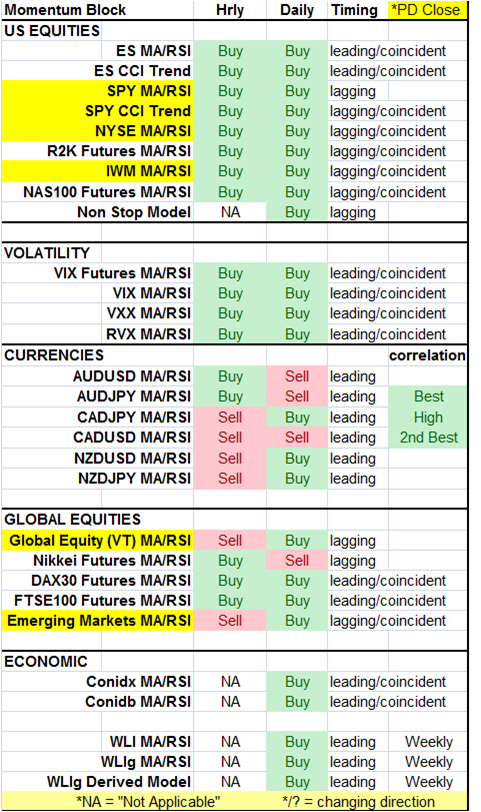
Task: Click the correlation header in Currencies
Action: tap(427, 356)
